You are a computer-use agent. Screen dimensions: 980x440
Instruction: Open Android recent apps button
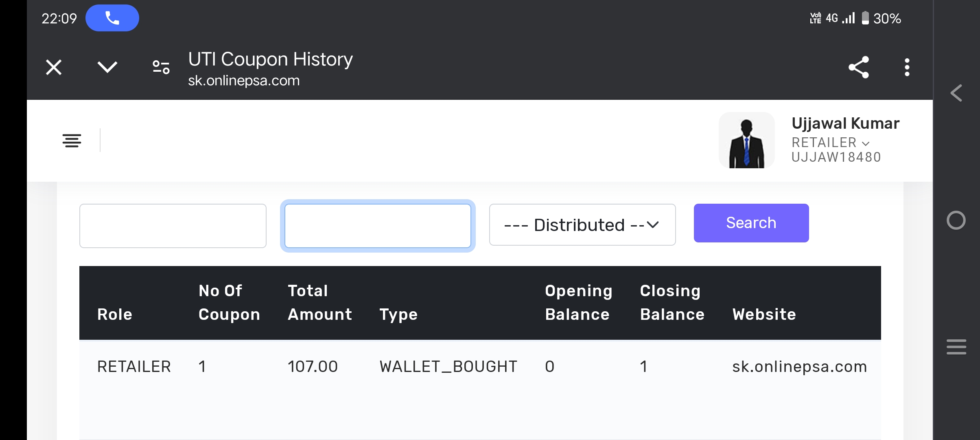(956, 347)
